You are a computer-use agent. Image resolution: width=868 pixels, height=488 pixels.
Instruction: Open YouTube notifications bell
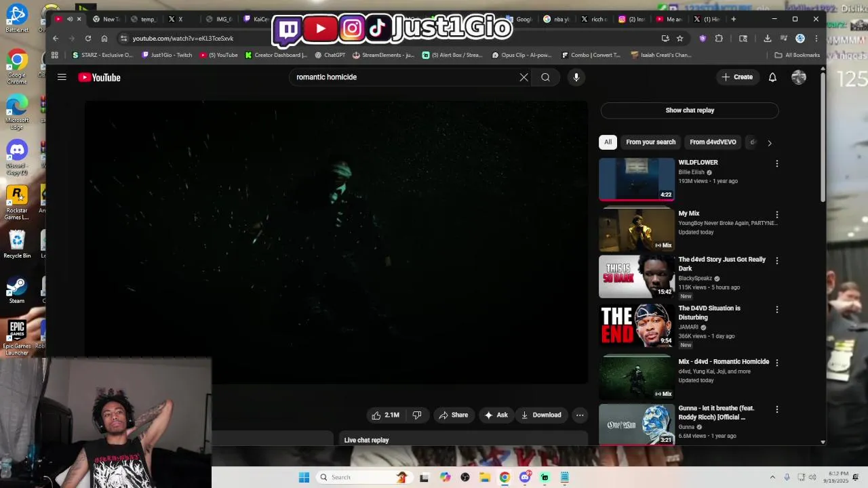pyautogui.click(x=772, y=77)
